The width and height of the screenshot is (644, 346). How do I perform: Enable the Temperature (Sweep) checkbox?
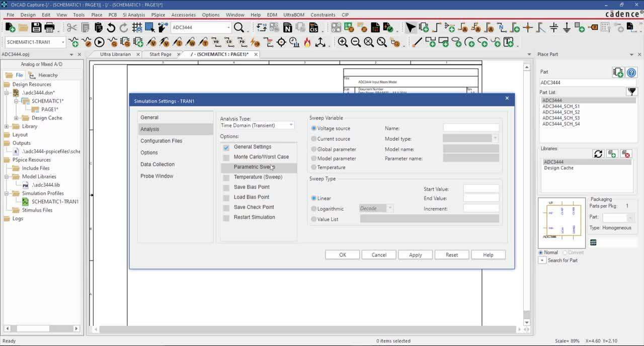(226, 177)
